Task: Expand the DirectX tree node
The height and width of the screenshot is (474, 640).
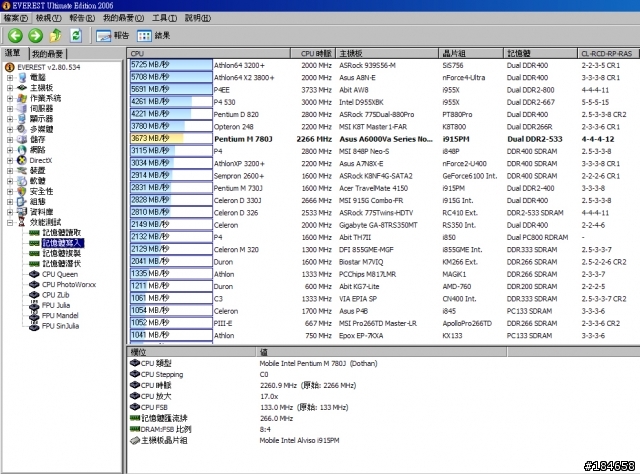Action: point(10,160)
